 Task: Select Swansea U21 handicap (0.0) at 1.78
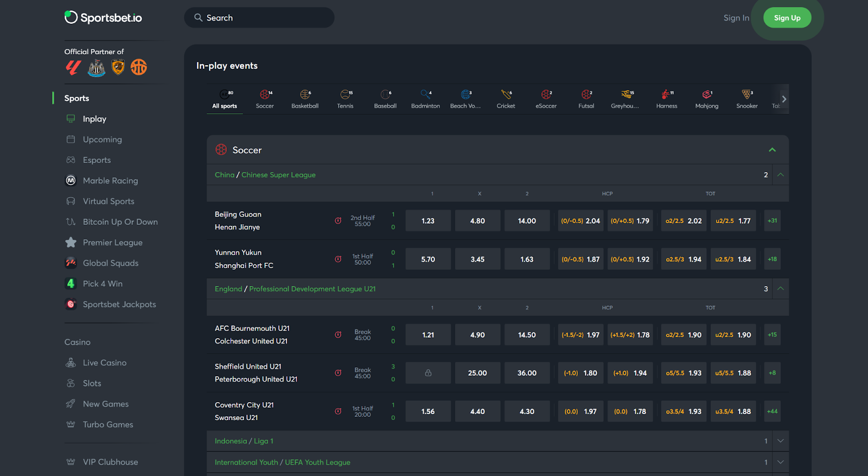click(x=630, y=411)
